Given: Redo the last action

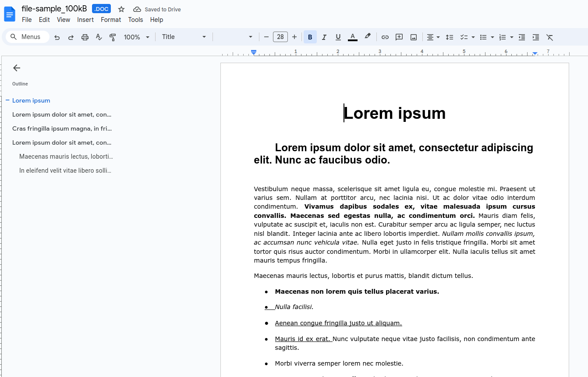Looking at the screenshot, I should [x=71, y=37].
